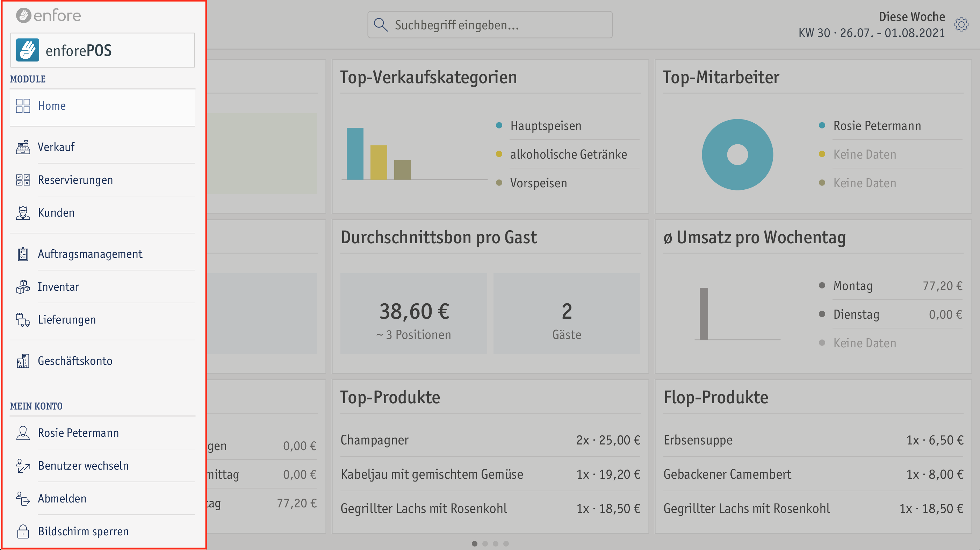Image resolution: width=980 pixels, height=550 pixels.
Task: Go to second dashboard page dot
Action: click(485, 543)
